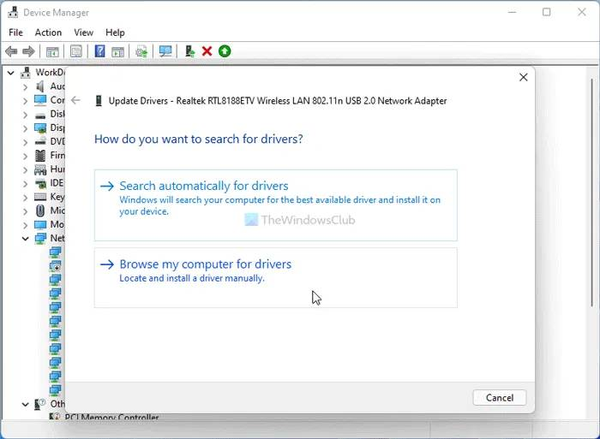Click the Device Manager title bar icon
This screenshot has width=600, height=439.
click(x=13, y=12)
